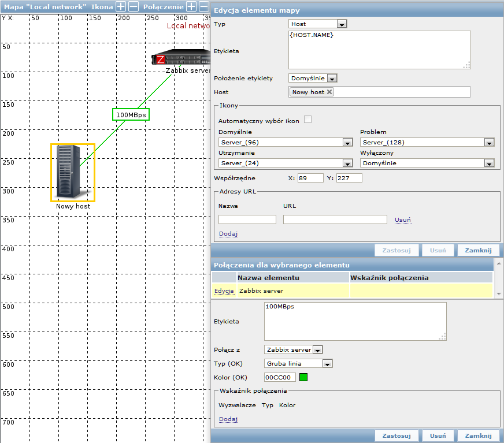This screenshot has height=443, width=504.
Task: Close connection form with bottom Zamknij
Action: 479,435
